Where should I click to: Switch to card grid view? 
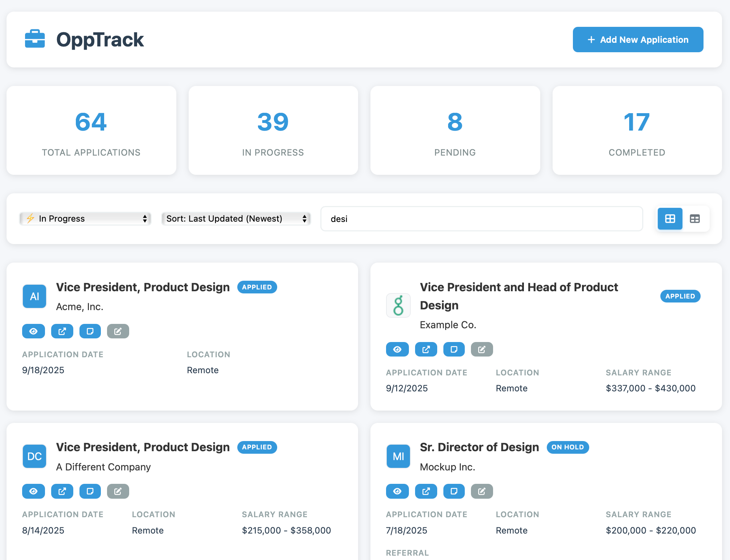pyautogui.click(x=670, y=219)
